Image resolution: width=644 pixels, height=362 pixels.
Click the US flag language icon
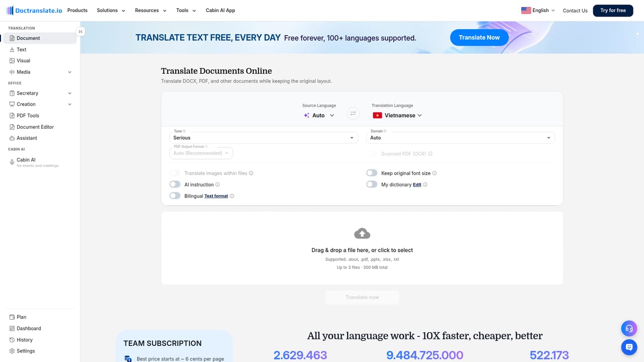[x=526, y=10]
